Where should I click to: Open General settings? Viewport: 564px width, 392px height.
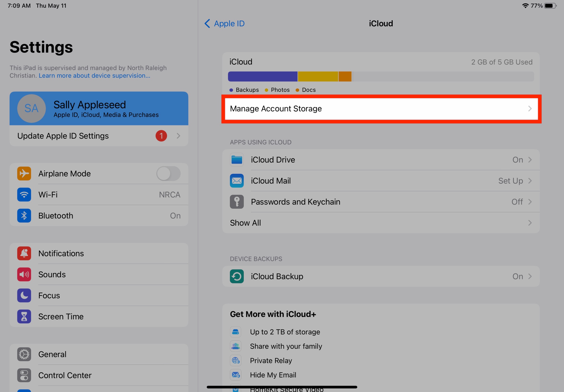pyautogui.click(x=99, y=354)
